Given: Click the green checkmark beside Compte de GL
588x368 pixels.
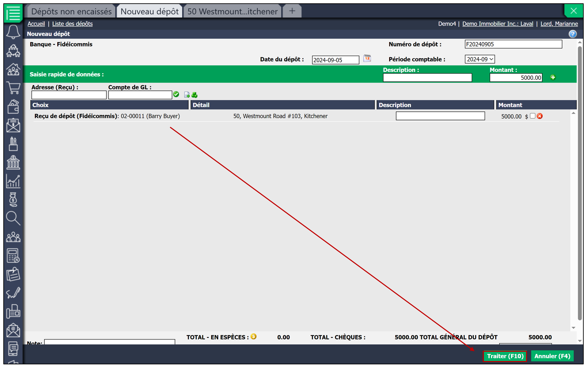Looking at the screenshot, I should click(176, 94).
